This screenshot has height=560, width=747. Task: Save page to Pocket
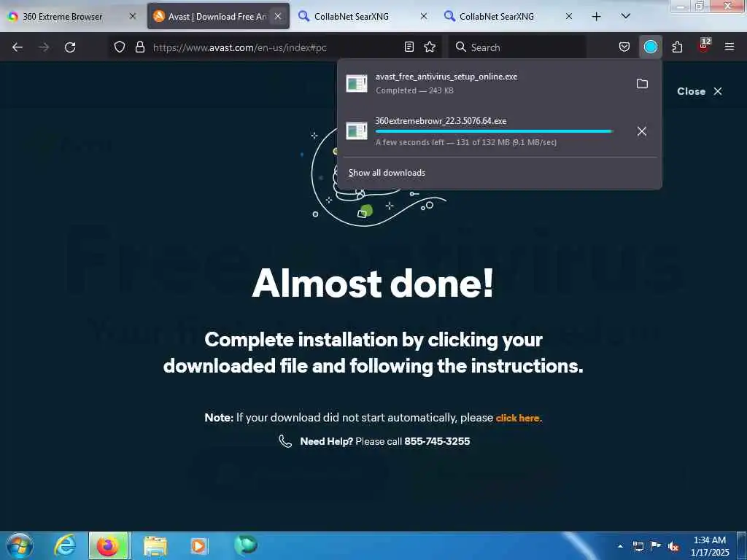pos(624,47)
